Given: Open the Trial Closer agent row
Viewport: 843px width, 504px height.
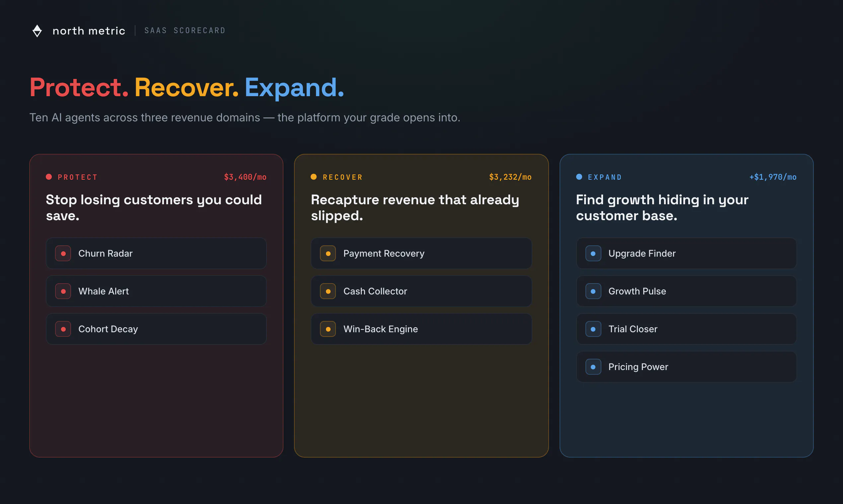Looking at the screenshot, I should pos(687,329).
